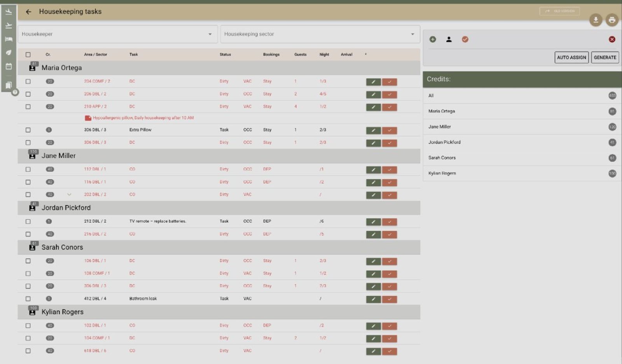622x364 pixels.
Task: Check the box for 206 DBL / 2
Action: point(28,94)
